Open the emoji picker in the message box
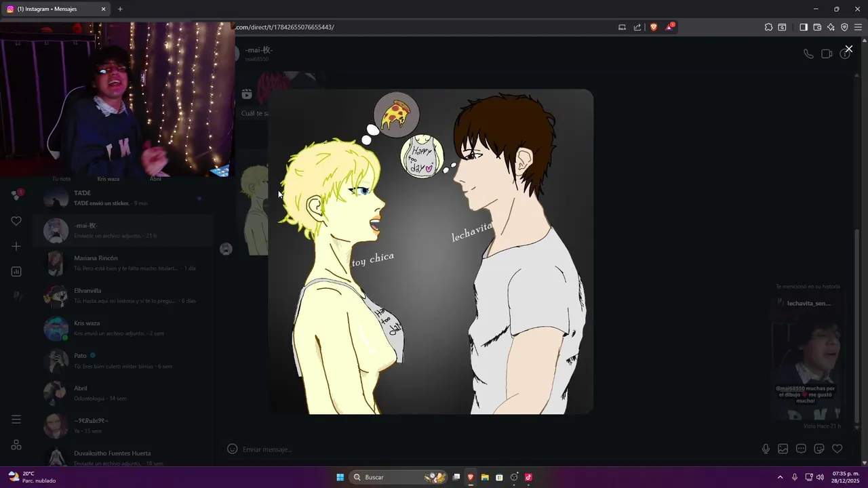Screen dimensions: 868x488 point(232,449)
